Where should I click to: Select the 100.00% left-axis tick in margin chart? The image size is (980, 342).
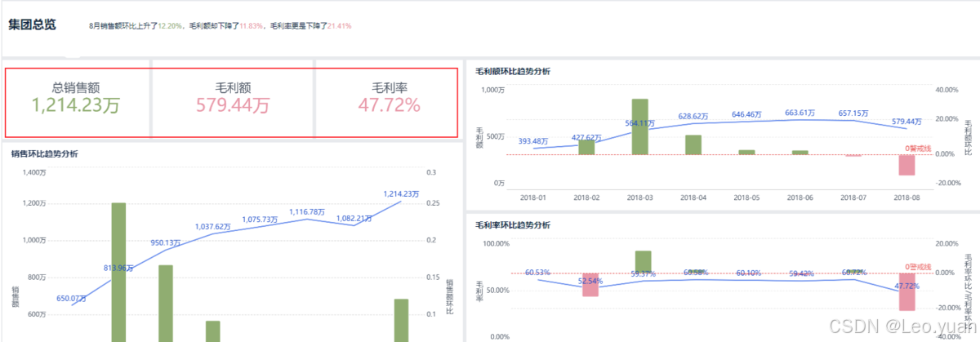(497, 243)
